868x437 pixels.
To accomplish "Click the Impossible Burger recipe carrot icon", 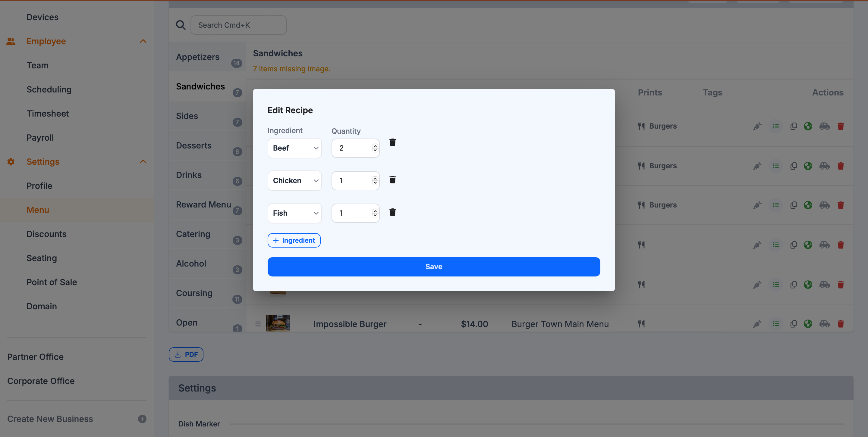I will coord(757,324).
